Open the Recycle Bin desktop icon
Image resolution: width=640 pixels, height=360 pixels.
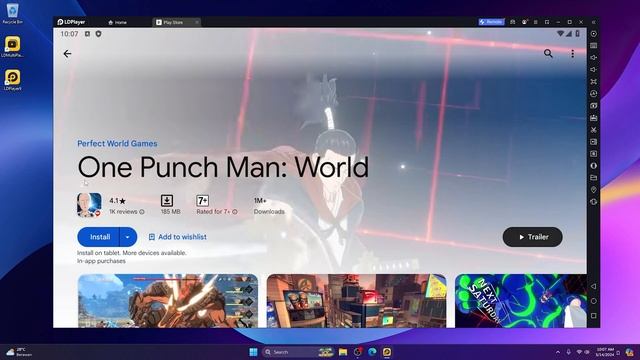tap(12, 13)
